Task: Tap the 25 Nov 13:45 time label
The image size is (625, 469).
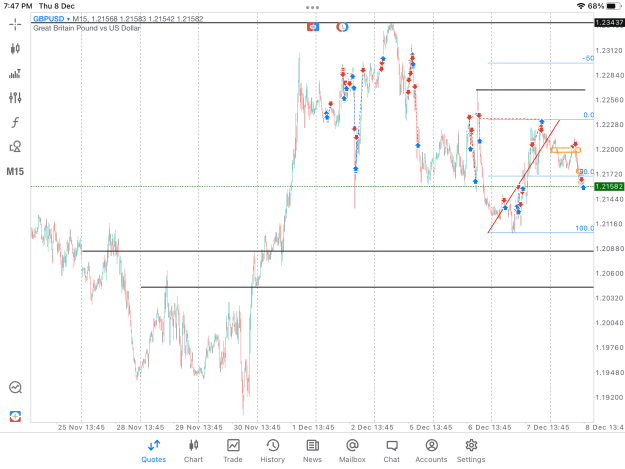Action: tap(81, 427)
